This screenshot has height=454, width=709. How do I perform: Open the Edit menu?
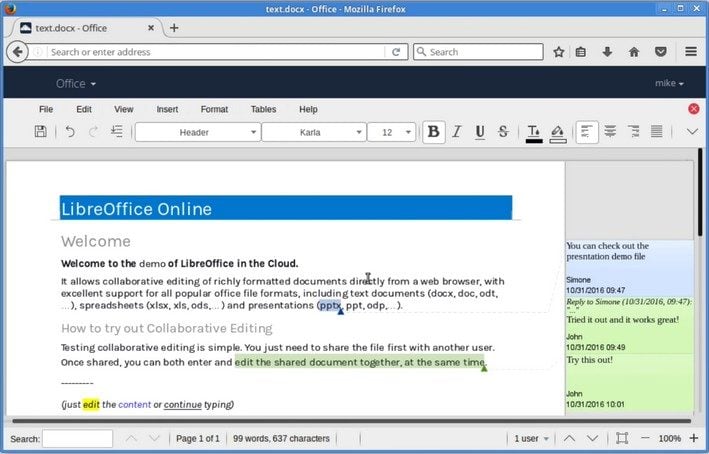tap(84, 109)
